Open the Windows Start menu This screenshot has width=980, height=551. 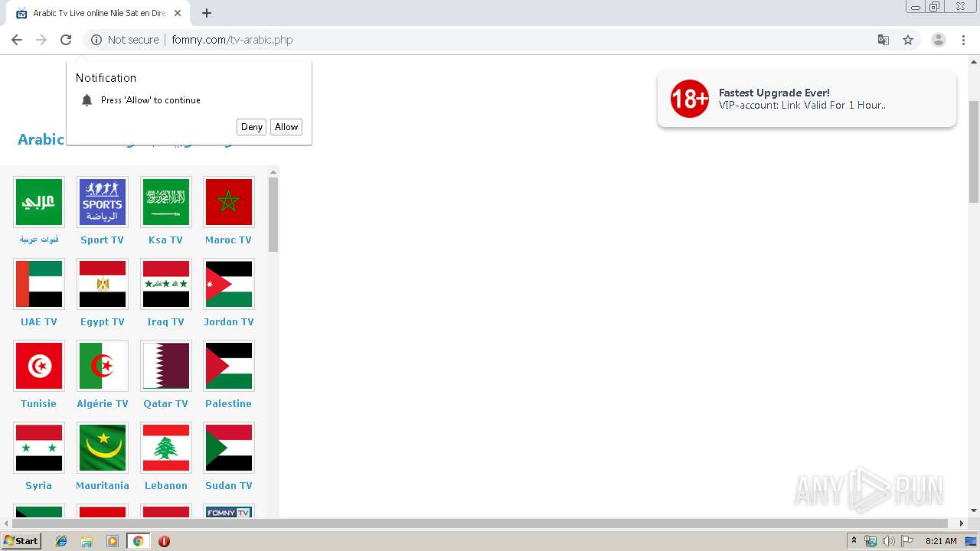(x=21, y=541)
